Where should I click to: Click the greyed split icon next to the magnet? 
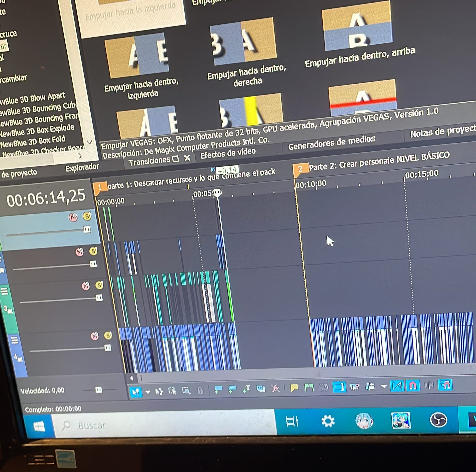[429, 385]
